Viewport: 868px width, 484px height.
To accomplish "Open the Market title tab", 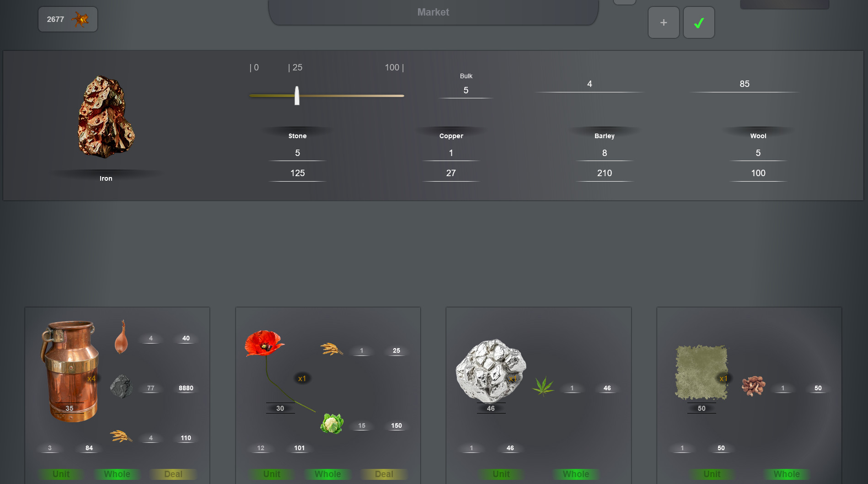I will pos(433,12).
